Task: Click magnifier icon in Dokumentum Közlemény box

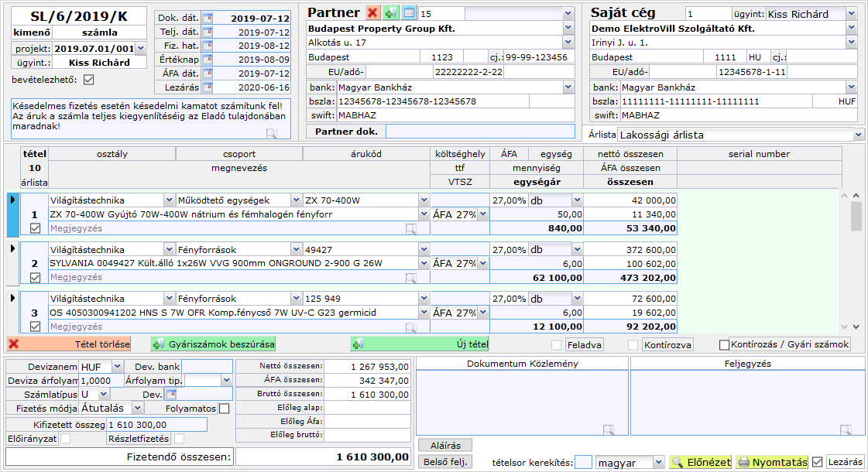Action: (609, 429)
